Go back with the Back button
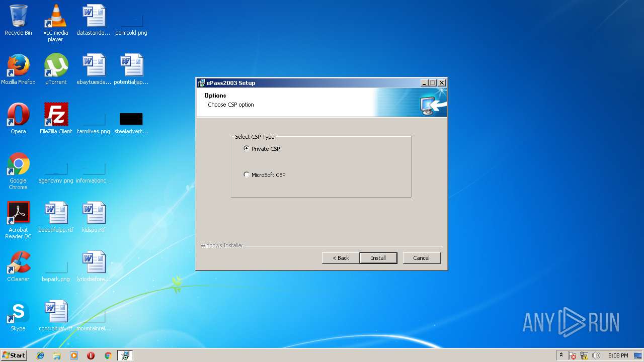 pos(341,258)
